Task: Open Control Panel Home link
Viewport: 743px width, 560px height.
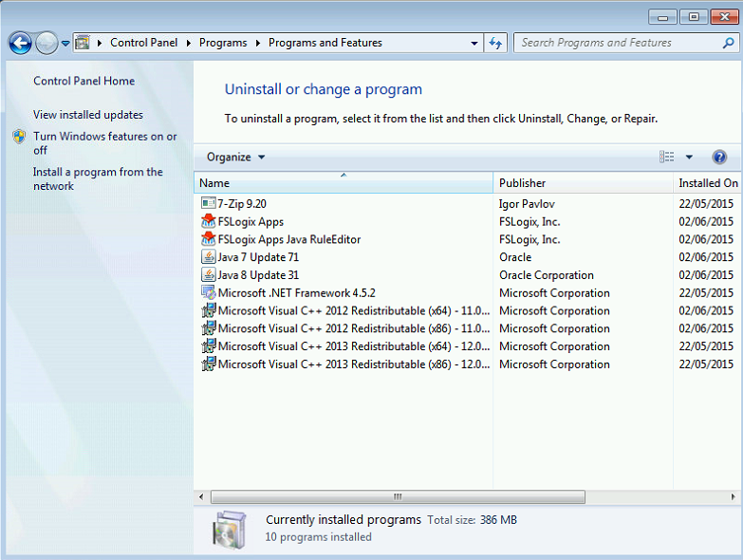Action: (84, 81)
